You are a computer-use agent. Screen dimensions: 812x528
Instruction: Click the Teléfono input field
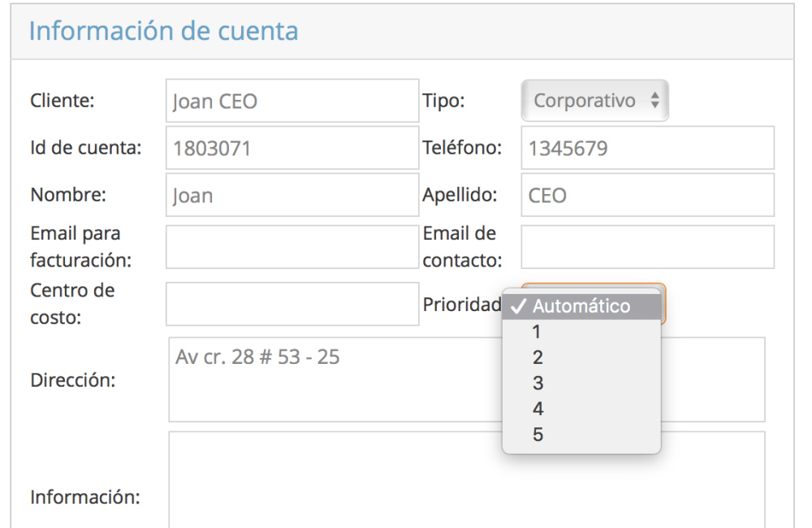[647, 148]
